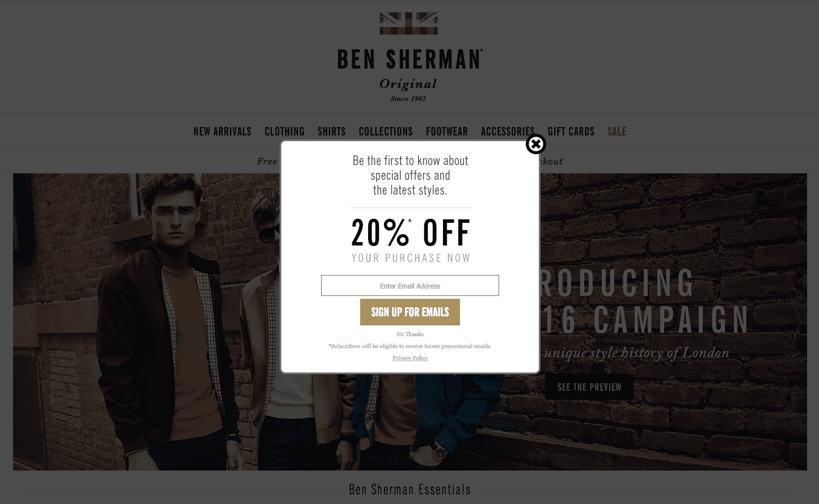This screenshot has width=819, height=504.
Task: Go to the Footwear section
Action: pyautogui.click(x=447, y=132)
